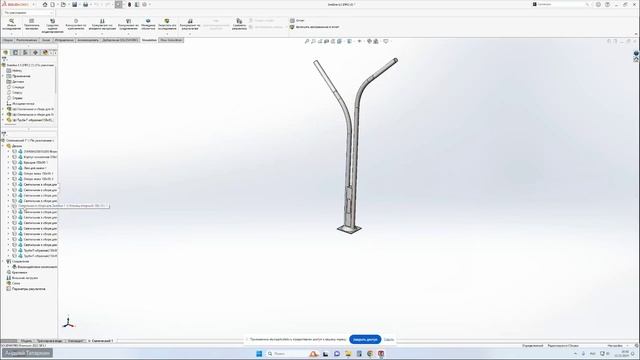Click the blue Закрыть доступ button

(x=365, y=339)
